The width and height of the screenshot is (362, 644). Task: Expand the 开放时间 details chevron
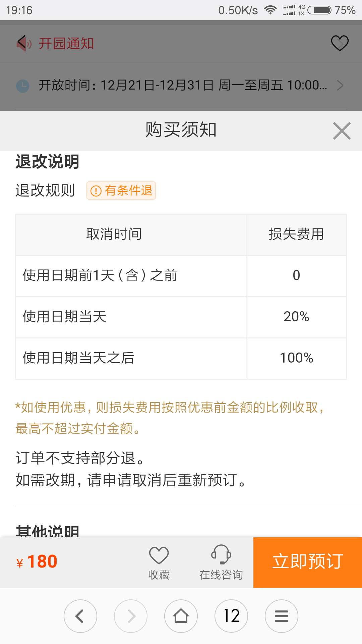(x=340, y=86)
